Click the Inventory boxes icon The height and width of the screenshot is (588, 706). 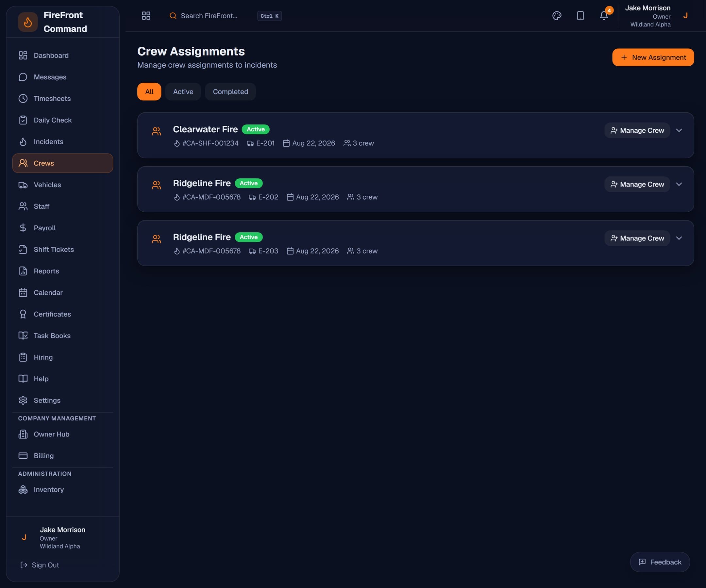[x=23, y=490]
